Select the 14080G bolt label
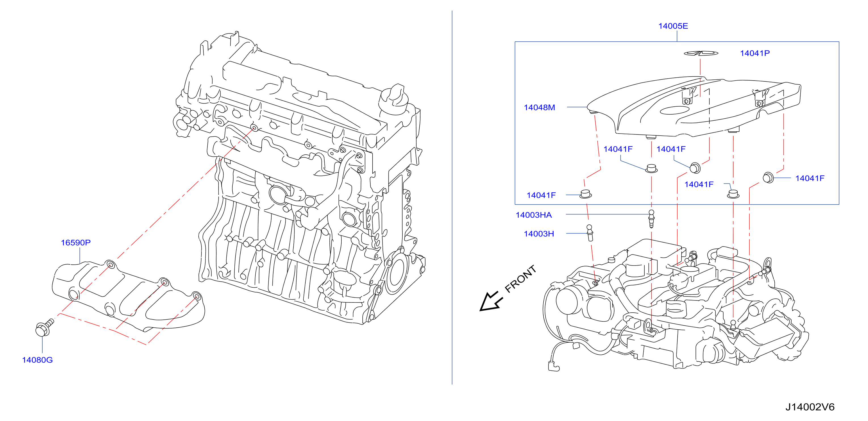 coord(37,360)
